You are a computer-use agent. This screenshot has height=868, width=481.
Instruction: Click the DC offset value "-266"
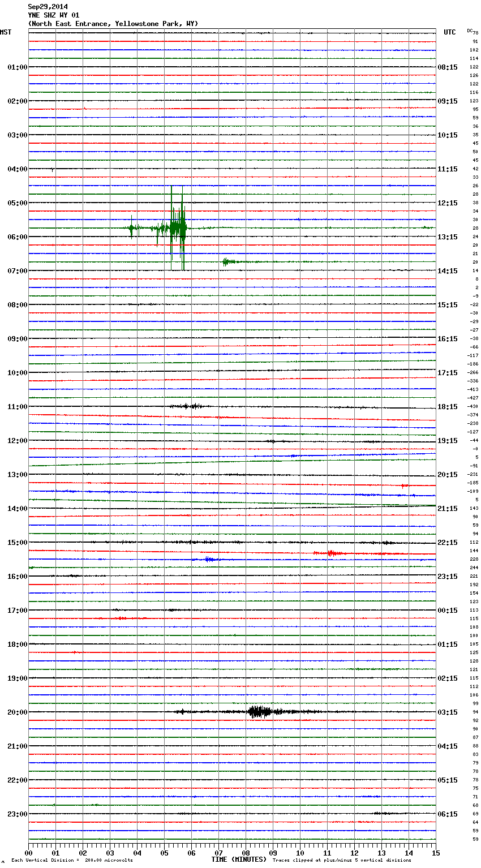[473, 373]
